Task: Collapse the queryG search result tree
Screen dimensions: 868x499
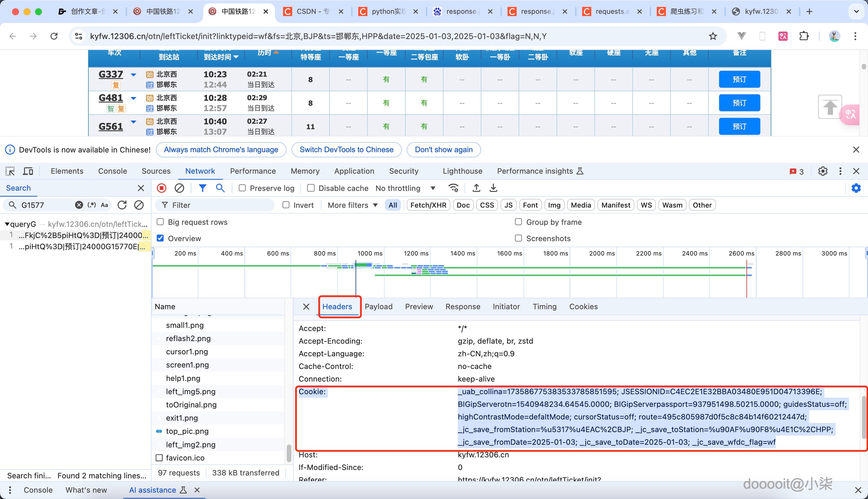Action: point(7,224)
